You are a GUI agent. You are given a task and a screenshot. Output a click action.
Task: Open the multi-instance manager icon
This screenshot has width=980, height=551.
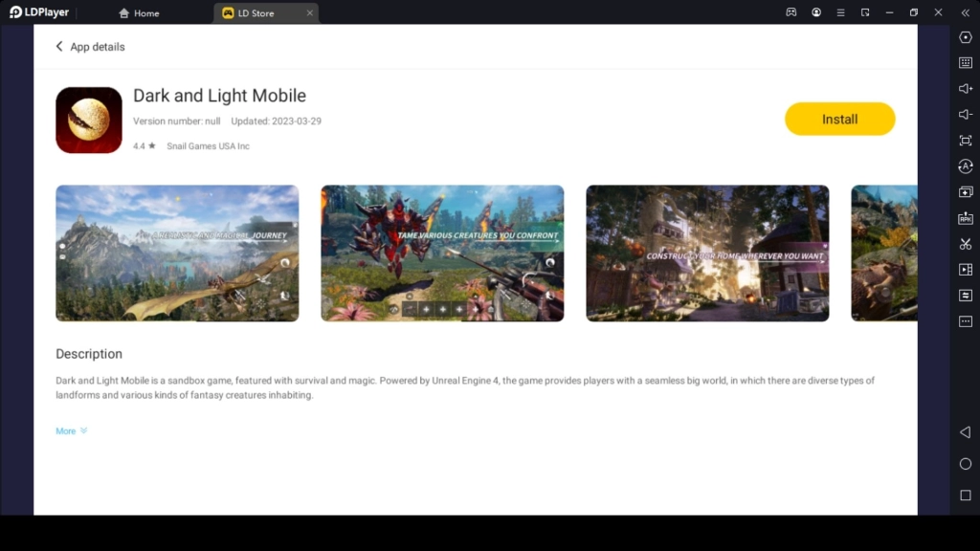[x=966, y=192]
